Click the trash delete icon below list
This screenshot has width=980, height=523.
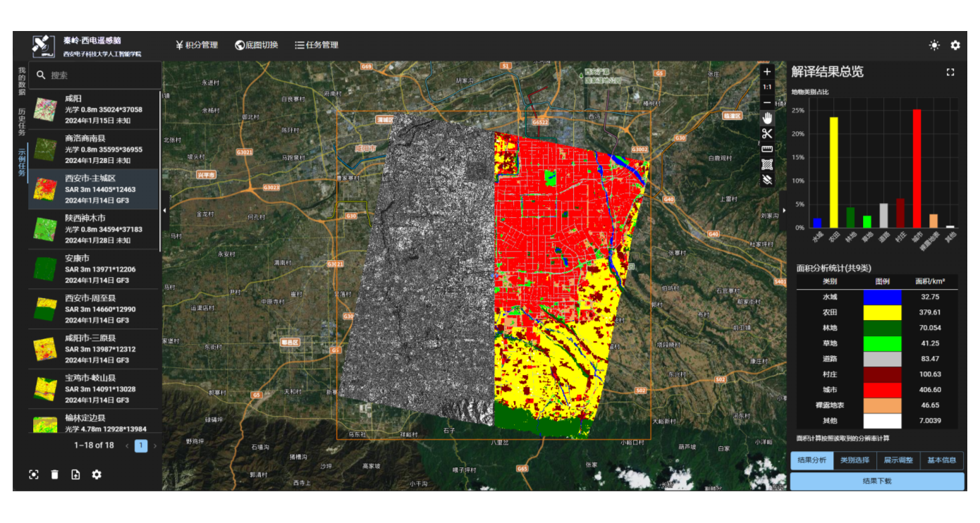pos(55,474)
